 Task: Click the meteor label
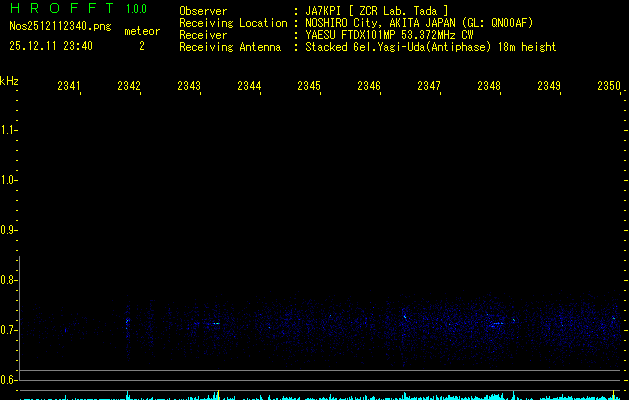click(x=141, y=31)
